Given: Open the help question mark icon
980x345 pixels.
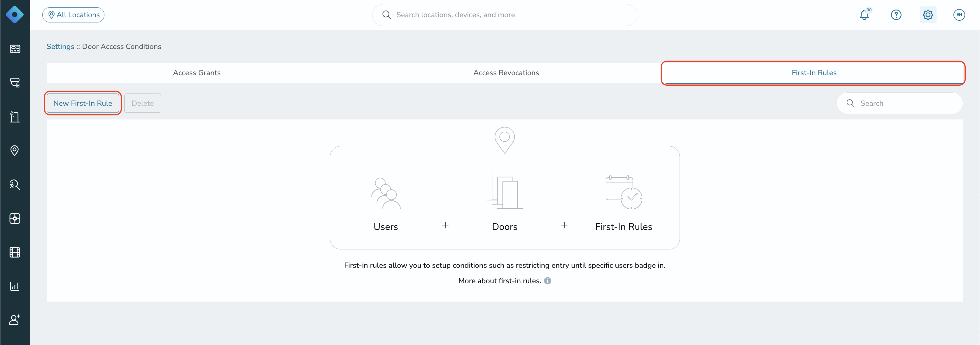Looking at the screenshot, I should point(896,15).
